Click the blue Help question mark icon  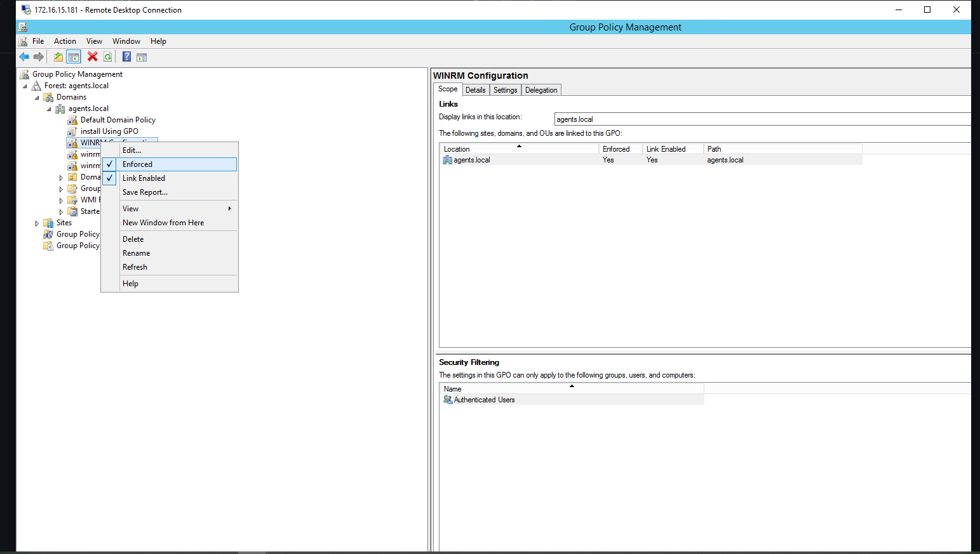tap(127, 57)
